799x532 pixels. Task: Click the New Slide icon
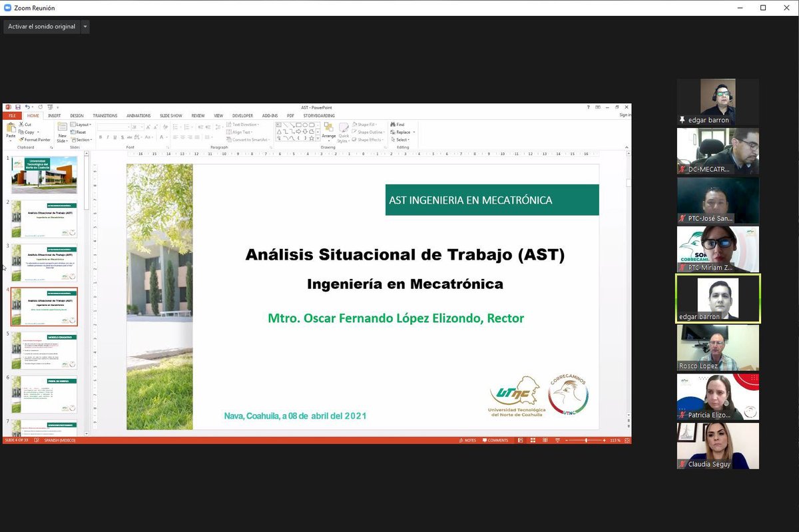63,127
